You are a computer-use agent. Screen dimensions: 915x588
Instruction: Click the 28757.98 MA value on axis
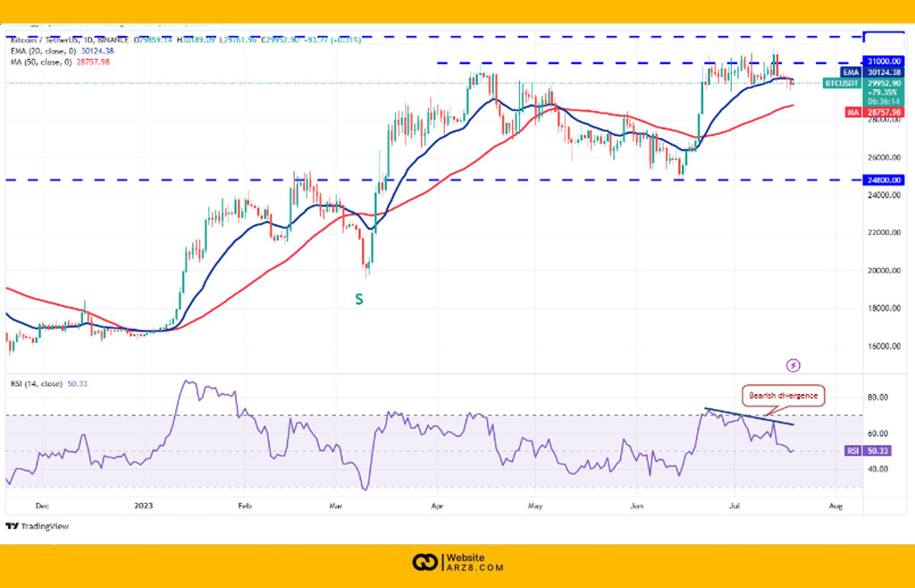[x=884, y=112]
